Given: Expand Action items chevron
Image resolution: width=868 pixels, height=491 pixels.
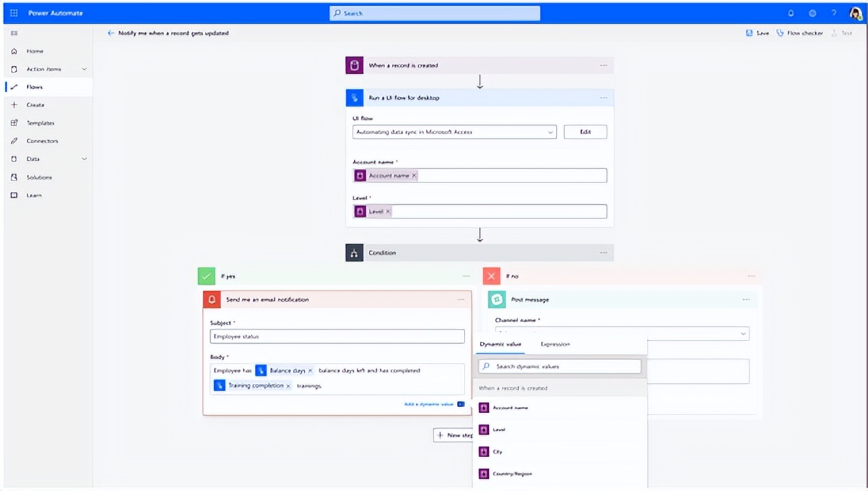Looking at the screenshot, I should click(x=84, y=69).
